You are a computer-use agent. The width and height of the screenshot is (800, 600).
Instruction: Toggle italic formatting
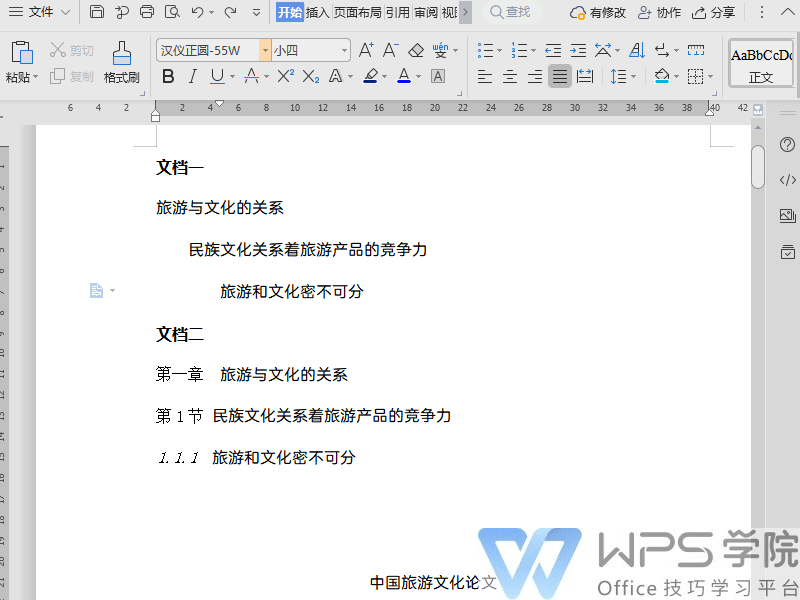point(190,76)
